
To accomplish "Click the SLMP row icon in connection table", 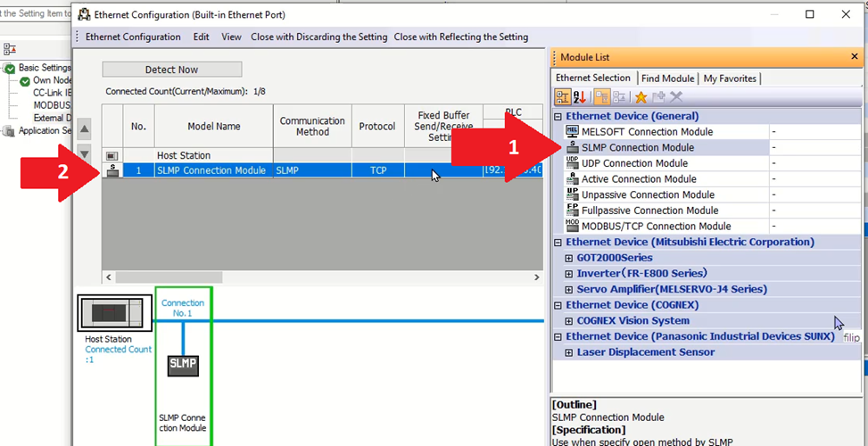I will [x=112, y=170].
